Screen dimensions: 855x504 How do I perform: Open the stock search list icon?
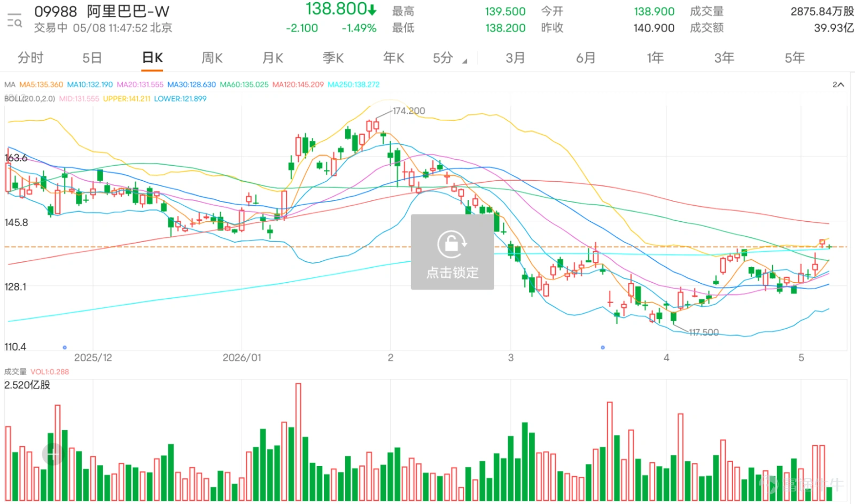pos(14,20)
